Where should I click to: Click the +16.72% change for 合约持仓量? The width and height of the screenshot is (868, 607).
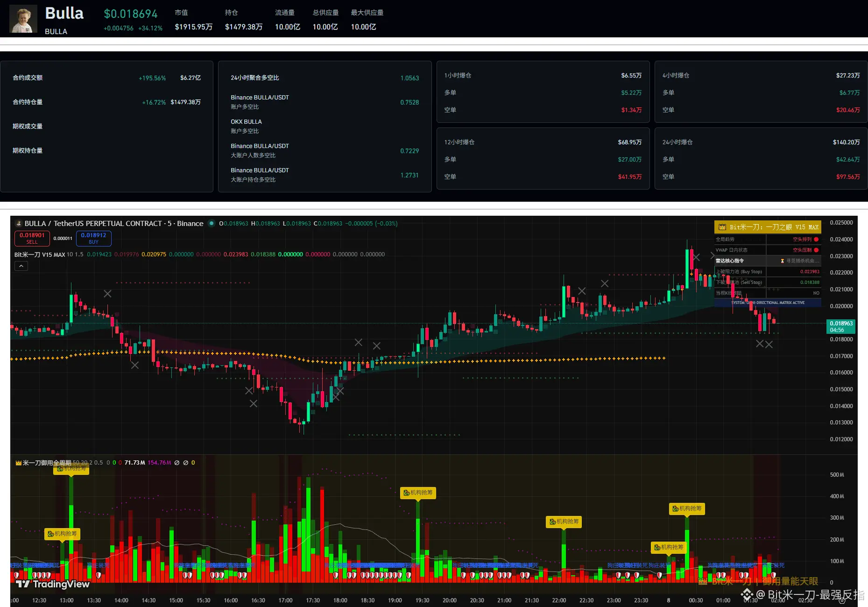154,102
